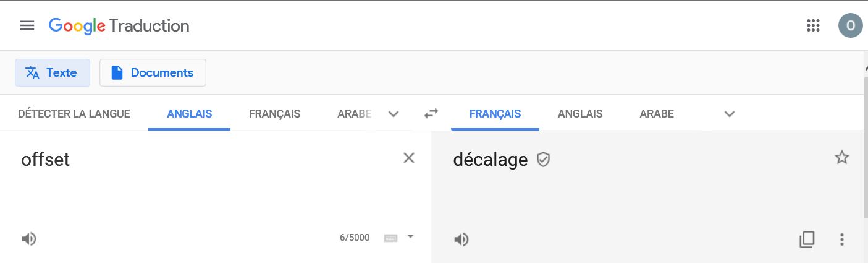The height and width of the screenshot is (263, 868).
Task: Select the Texte mode button
Action: coord(53,72)
